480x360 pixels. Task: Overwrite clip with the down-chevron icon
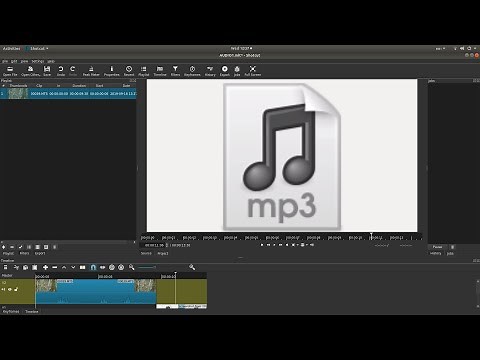point(73,267)
